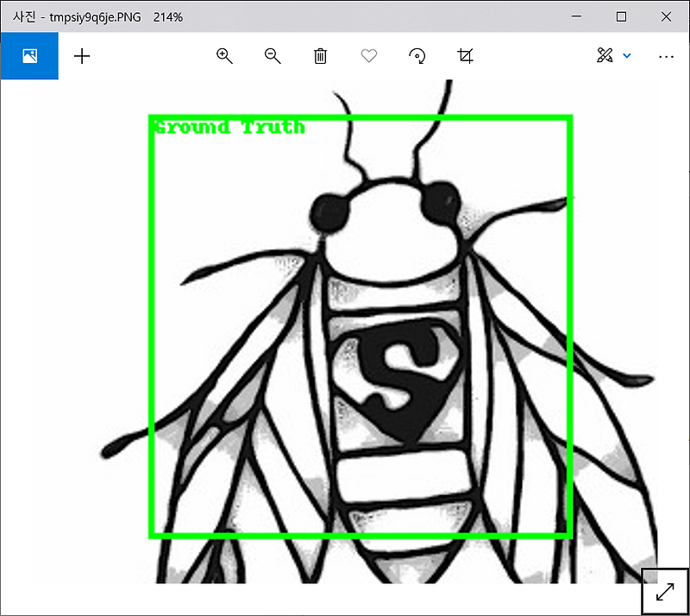Open See all photos view
The height and width of the screenshot is (616, 690).
click(29, 55)
